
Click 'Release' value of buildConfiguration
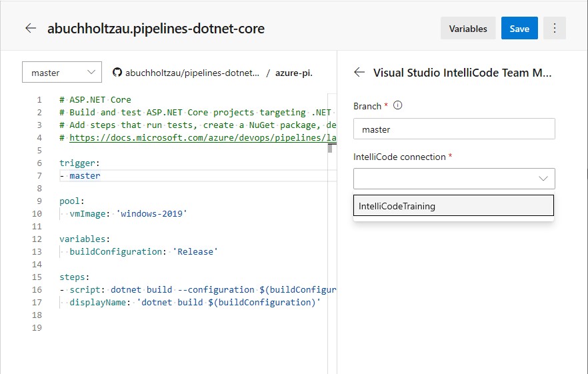pos(195,252)
